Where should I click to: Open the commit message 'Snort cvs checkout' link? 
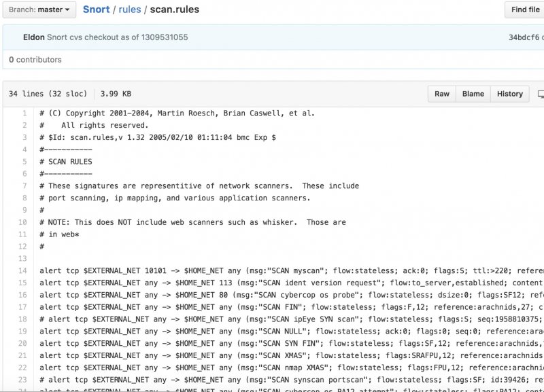click(117, 37)
